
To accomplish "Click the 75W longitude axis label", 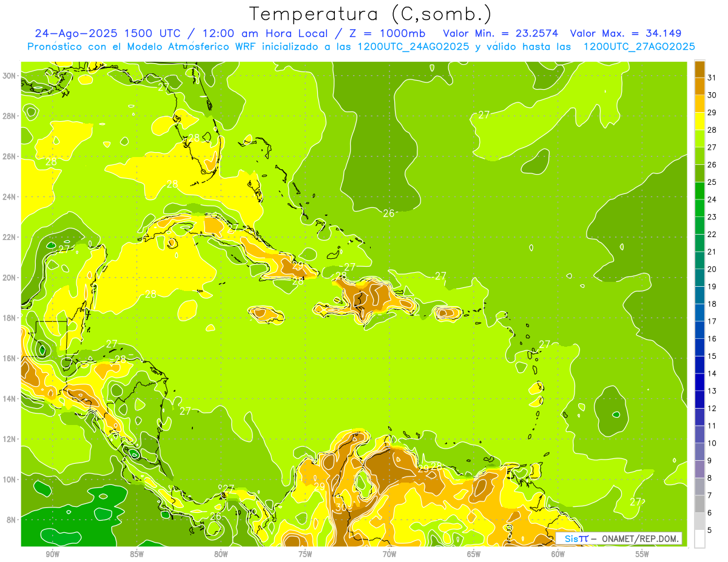I will [305, 554].
